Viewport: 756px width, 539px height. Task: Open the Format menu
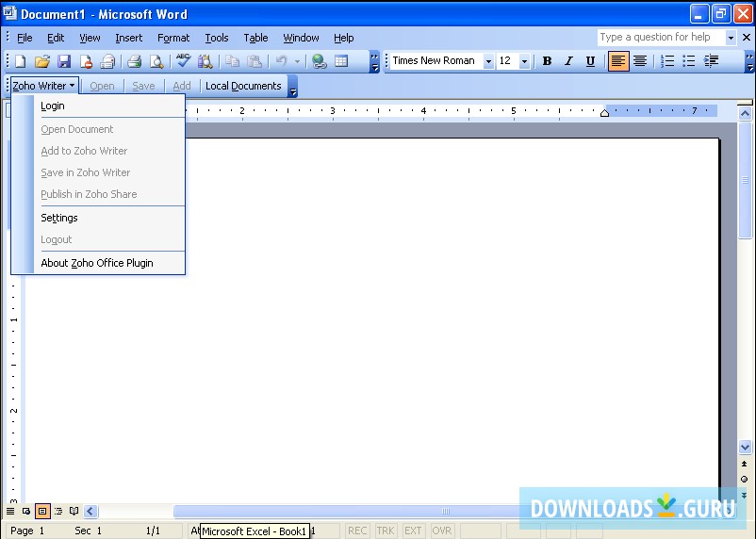pos(173,38)
